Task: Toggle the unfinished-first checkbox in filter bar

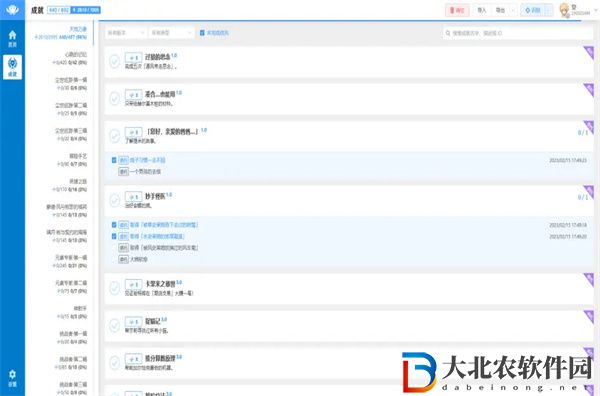Action: [202, 33]
